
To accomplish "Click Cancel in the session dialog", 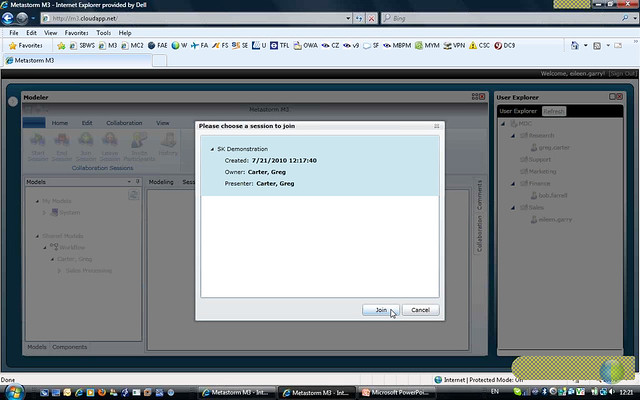I will click(x=420, y=310).
